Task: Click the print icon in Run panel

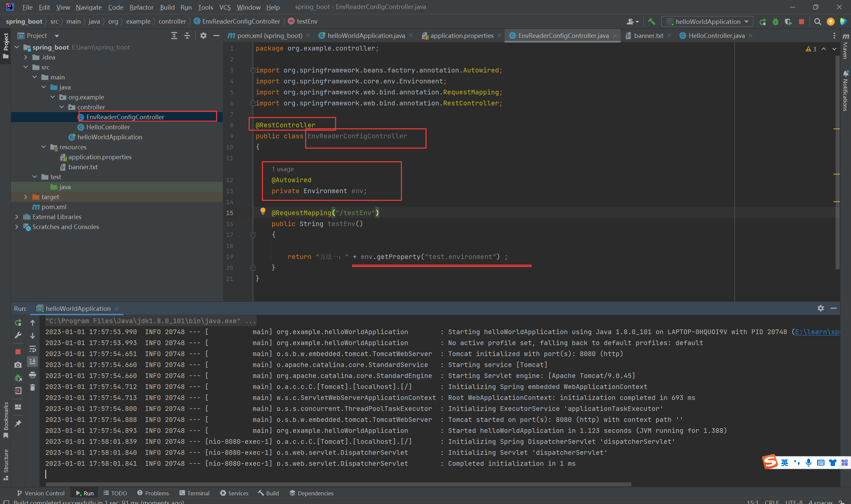Action: point(33,375)
